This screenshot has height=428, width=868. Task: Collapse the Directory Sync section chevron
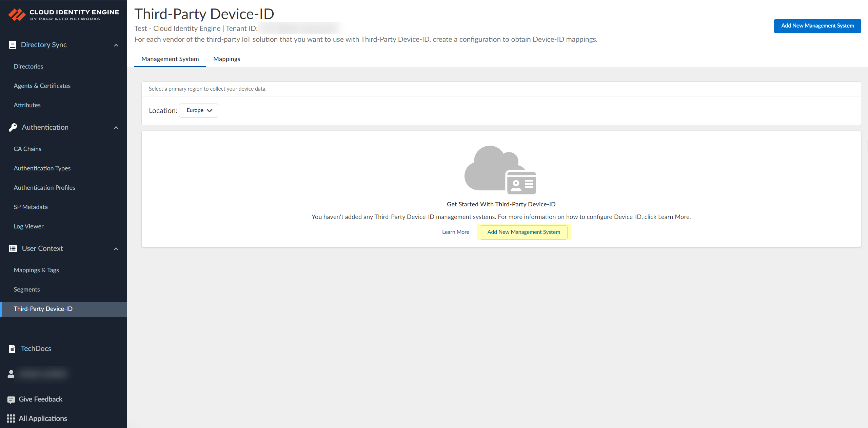116,45
